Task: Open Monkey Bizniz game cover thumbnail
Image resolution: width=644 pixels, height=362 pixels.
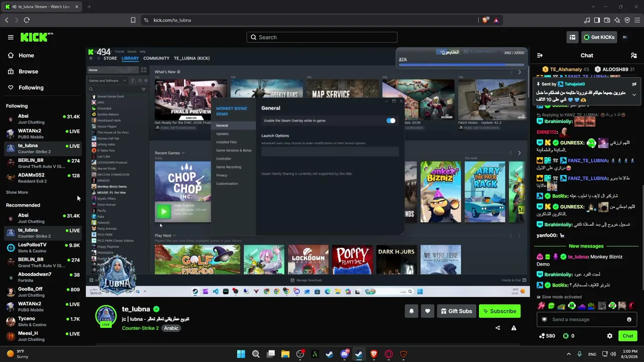Action: [x=440, y=192]
